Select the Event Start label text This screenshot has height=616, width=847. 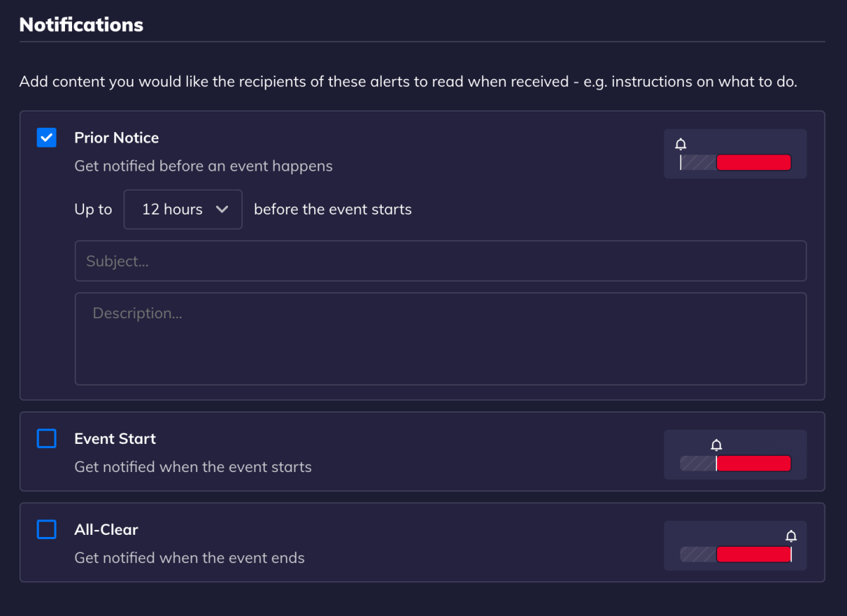tap(115, 439)
